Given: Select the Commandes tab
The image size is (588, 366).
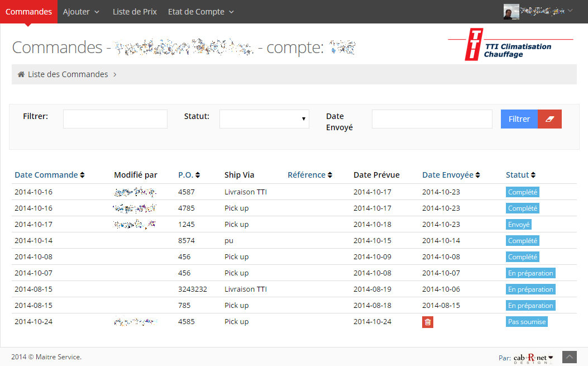Looking at the screenshot, I should coord(28,12).
